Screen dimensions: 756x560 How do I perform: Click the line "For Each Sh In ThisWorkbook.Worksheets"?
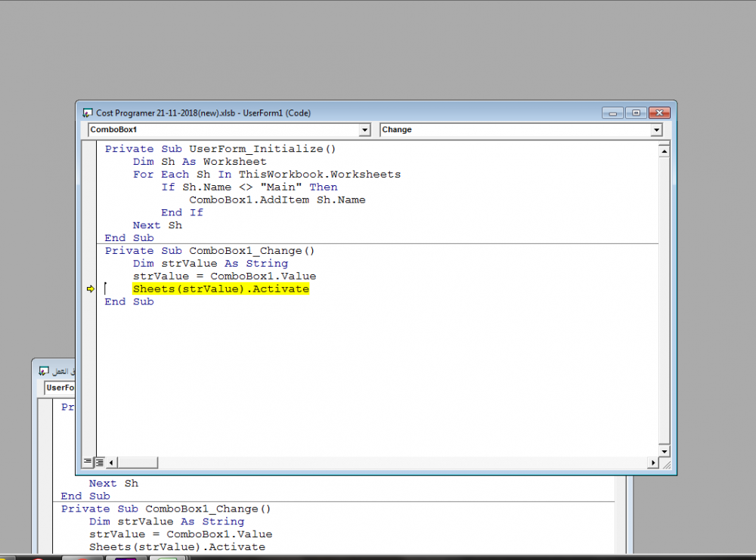click(x=267, y=175)
